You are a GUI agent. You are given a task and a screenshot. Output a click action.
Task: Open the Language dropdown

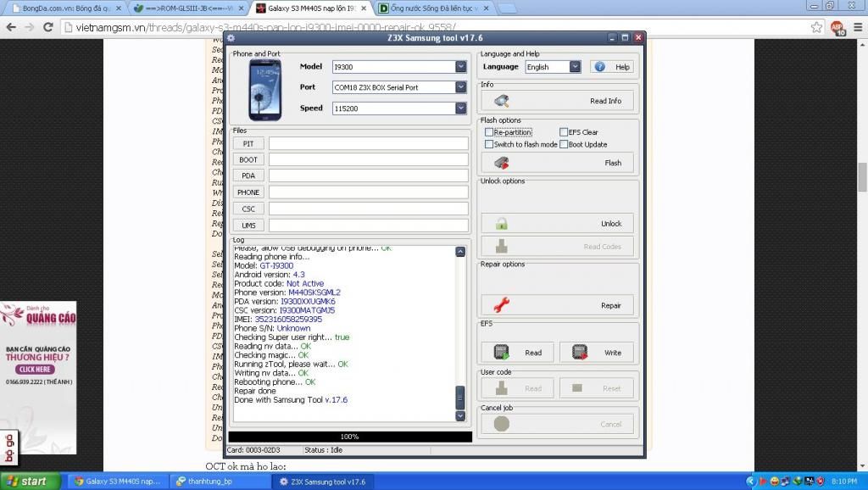point(576,66)
